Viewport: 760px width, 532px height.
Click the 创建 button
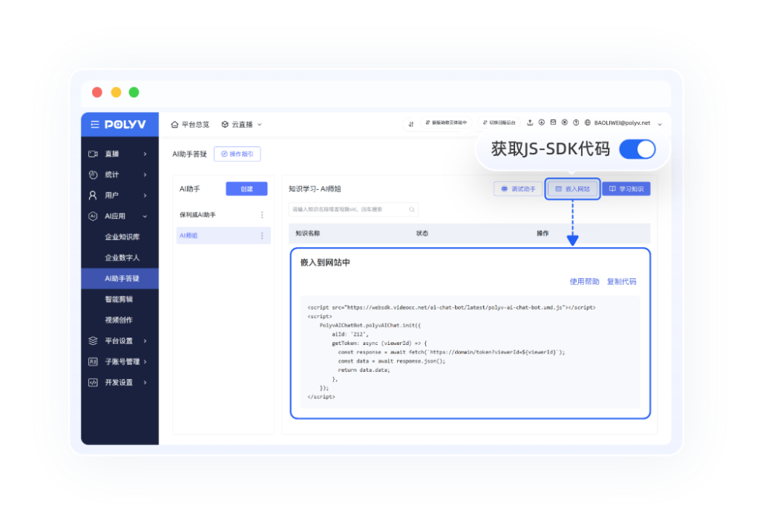pyautogui.click(x=246, y=189)
